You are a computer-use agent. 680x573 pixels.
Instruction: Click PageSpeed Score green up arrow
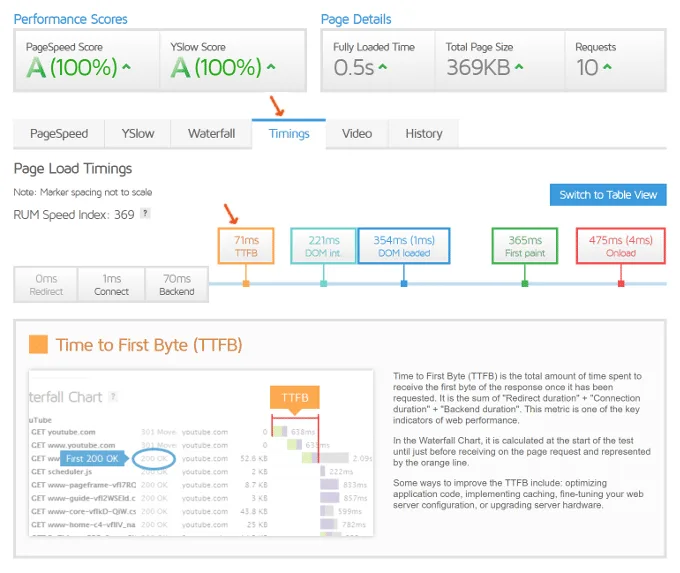click(x=126, y=67)
